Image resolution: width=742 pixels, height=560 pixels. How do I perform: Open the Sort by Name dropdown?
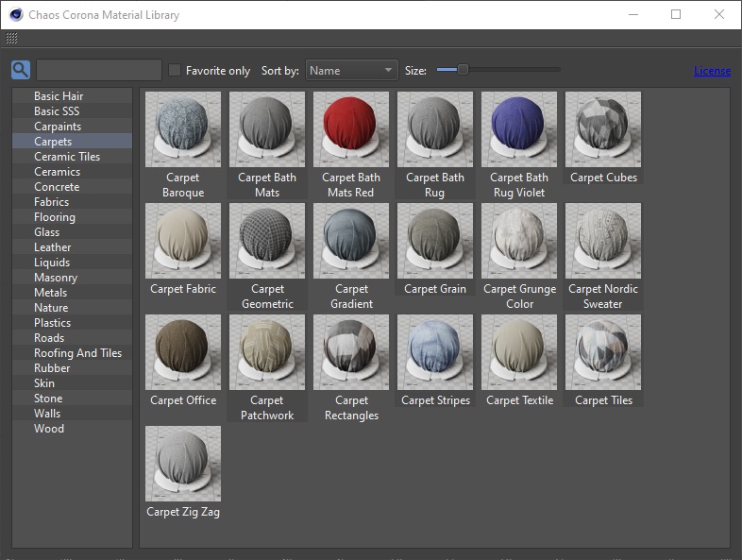(351, 71)
